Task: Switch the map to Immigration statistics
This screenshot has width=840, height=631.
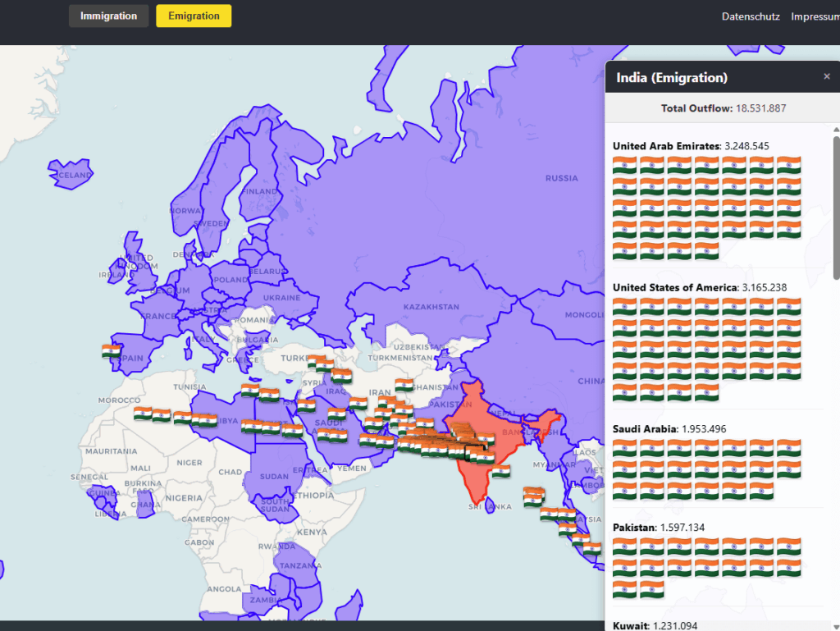Action: pyautogui.click(x=108, y=16)
